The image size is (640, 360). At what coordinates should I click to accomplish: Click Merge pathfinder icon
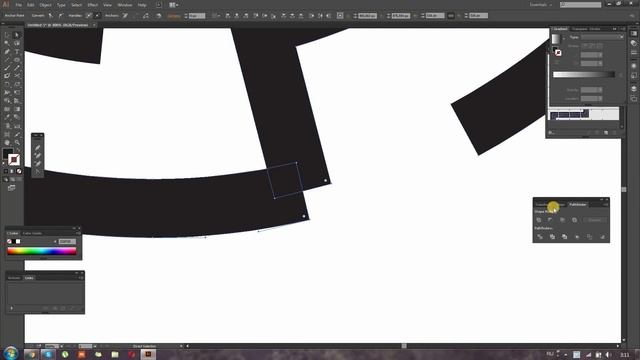click(564, 237)
